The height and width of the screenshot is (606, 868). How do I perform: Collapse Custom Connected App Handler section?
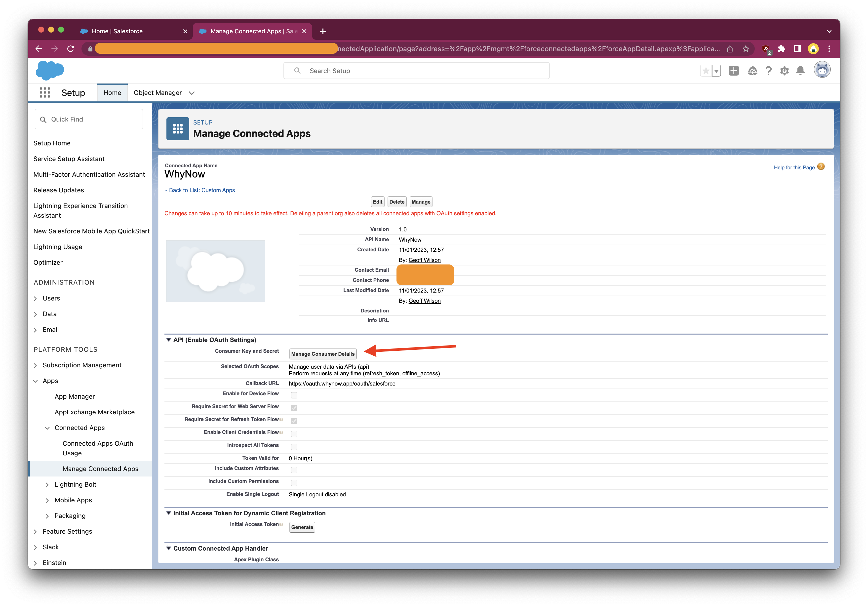(169, 548)
